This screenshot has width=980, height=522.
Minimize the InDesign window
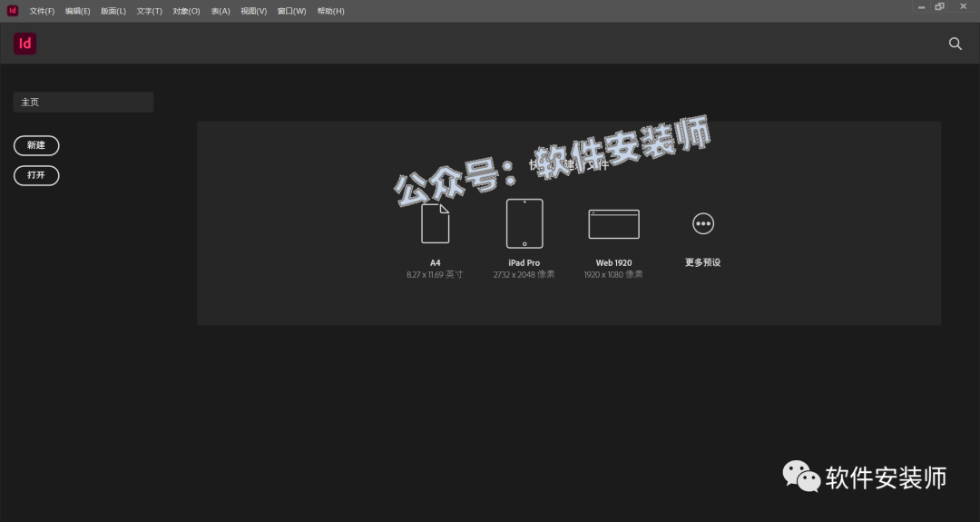pos(921,7)
